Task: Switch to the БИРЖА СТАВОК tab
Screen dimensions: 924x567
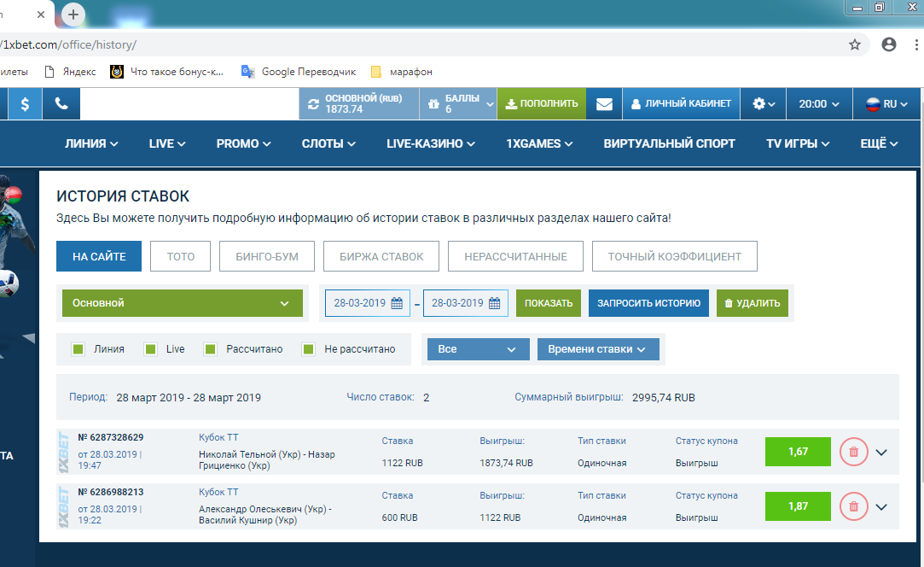Action: pos(381,256)
